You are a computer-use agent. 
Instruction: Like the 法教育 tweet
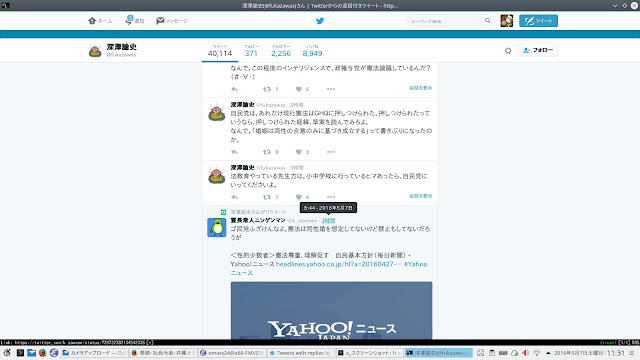click(299, 197)
